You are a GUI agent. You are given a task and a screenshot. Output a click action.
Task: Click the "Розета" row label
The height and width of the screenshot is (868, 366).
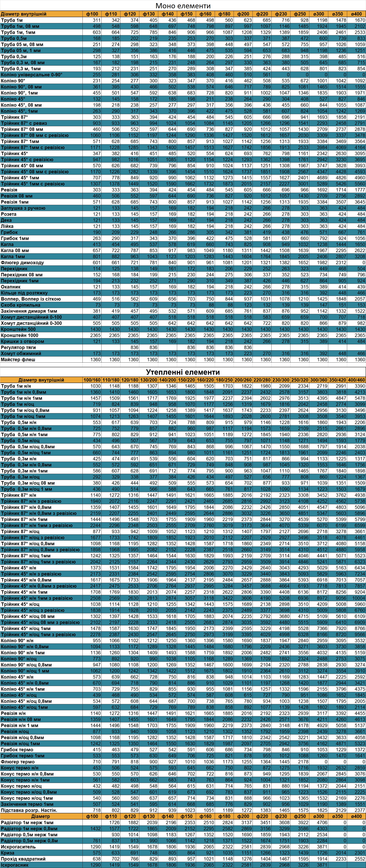(x=9, y=214)
